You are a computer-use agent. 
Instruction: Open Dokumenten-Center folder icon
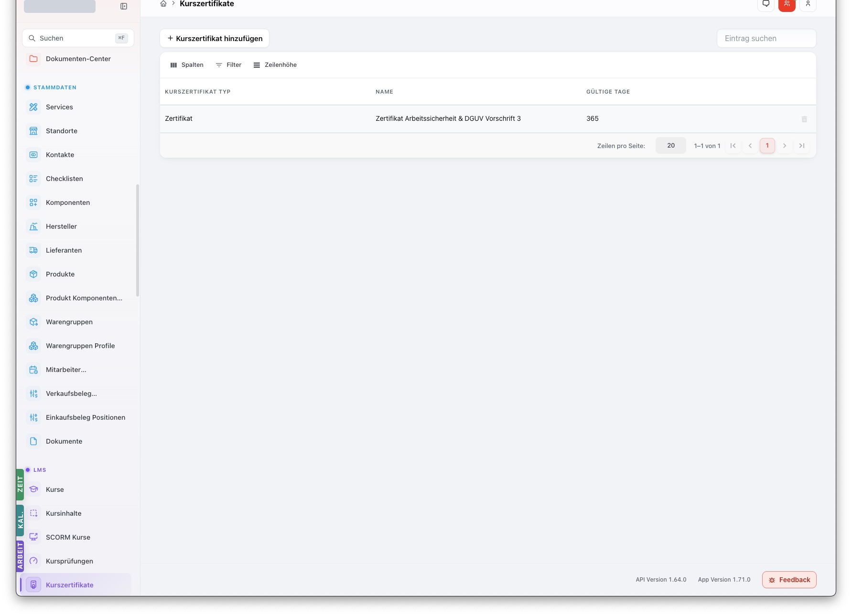click(x=33, y=59)
